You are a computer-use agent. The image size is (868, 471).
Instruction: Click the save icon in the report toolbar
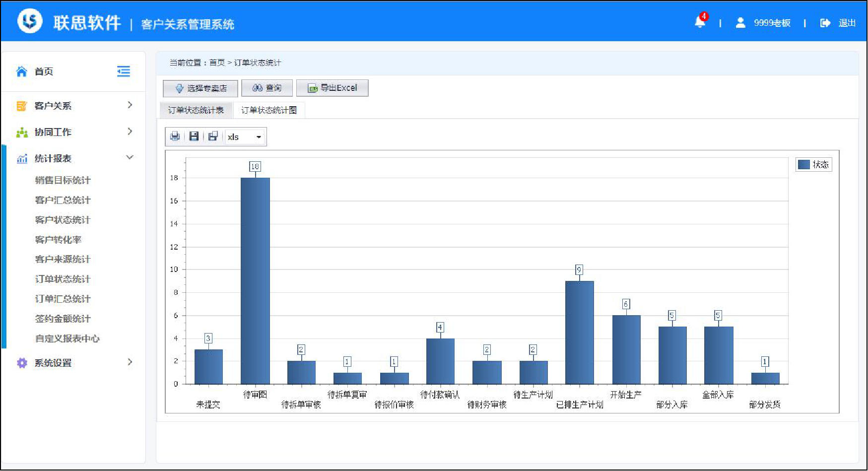(194, 136)
